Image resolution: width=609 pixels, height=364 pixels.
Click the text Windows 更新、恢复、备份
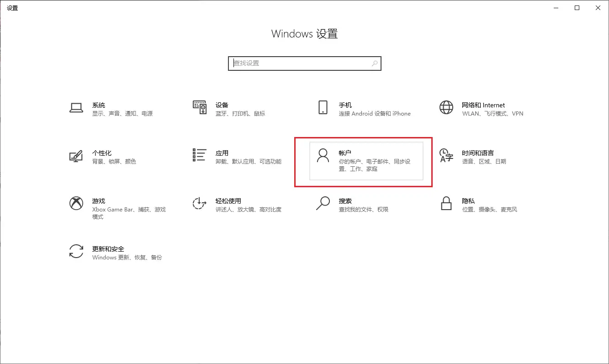127,258
